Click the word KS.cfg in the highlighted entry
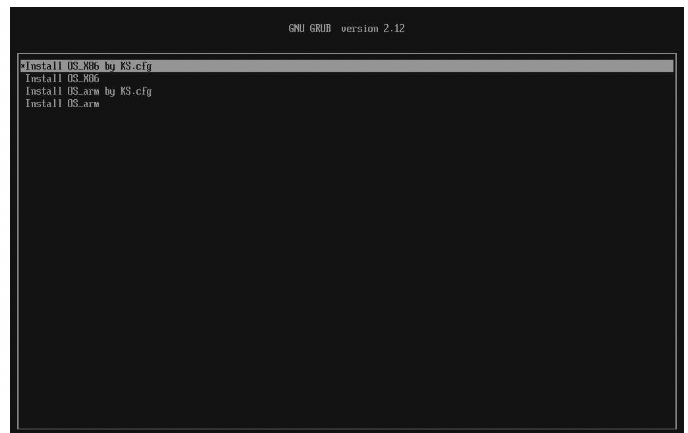 coord(136,66)
